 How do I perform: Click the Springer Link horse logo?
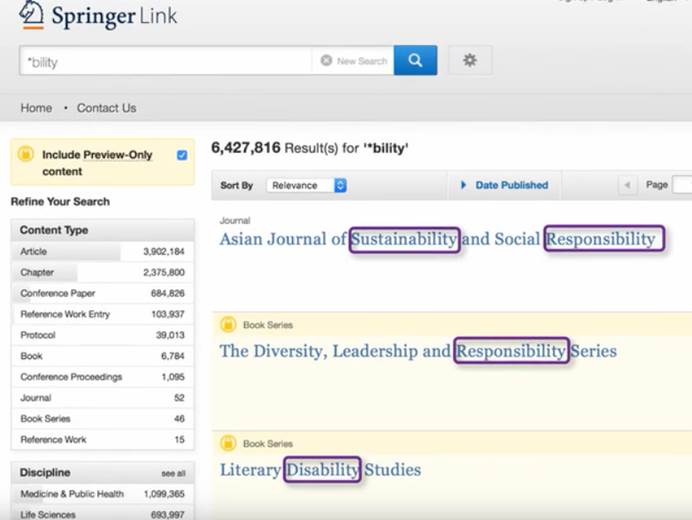coord(31,15)
